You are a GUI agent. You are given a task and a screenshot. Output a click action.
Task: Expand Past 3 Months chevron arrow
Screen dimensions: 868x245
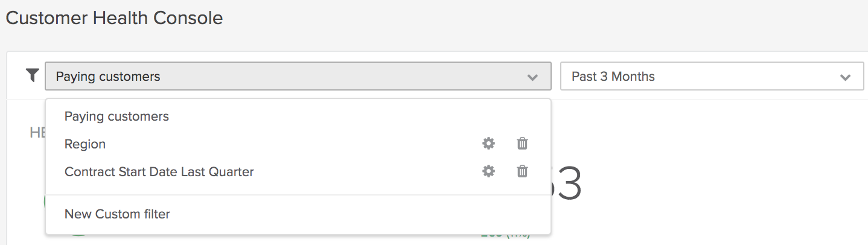click(x=845, y=77)
